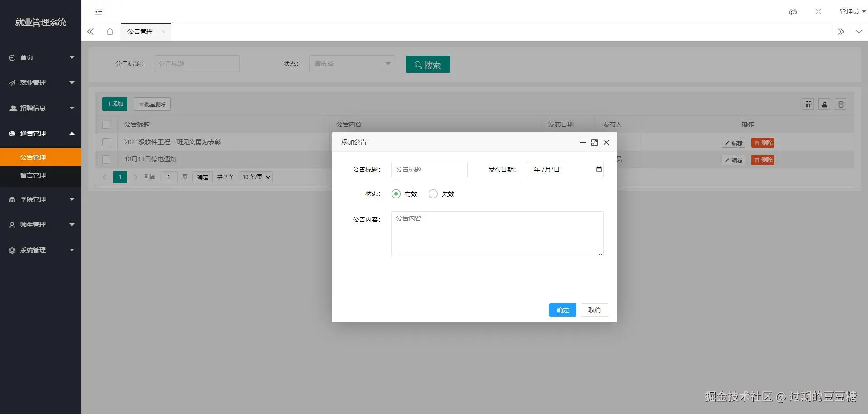
Task: Change page size via the 10条/页 selector
Action: (255, 177)
